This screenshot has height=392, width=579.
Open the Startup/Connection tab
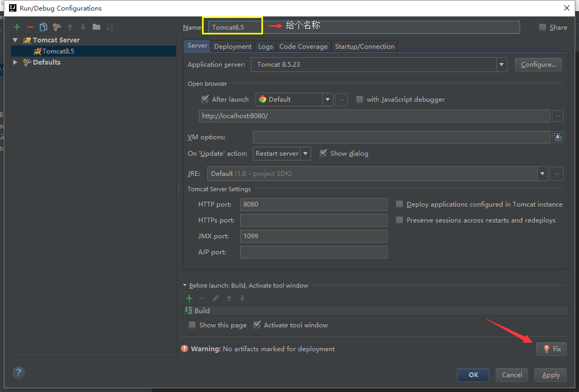coord(365,47)
